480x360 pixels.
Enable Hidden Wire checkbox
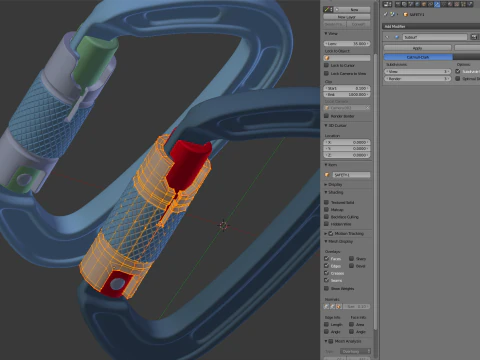click(x=327, y=224)
